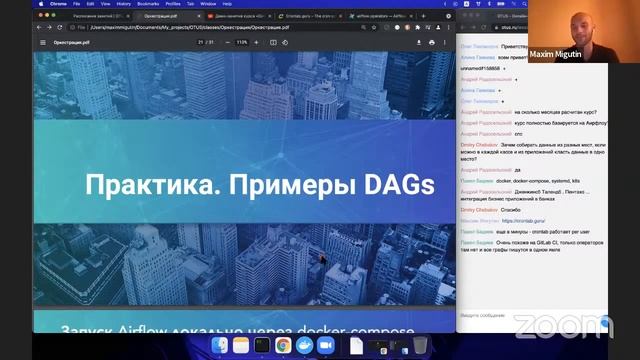
Task: Zoom out the PDF with minus button
Action: pos(228,42)
